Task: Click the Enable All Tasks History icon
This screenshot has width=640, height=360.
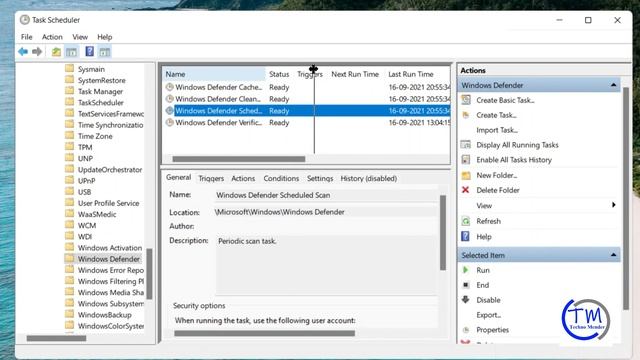Action: point(466,160)
